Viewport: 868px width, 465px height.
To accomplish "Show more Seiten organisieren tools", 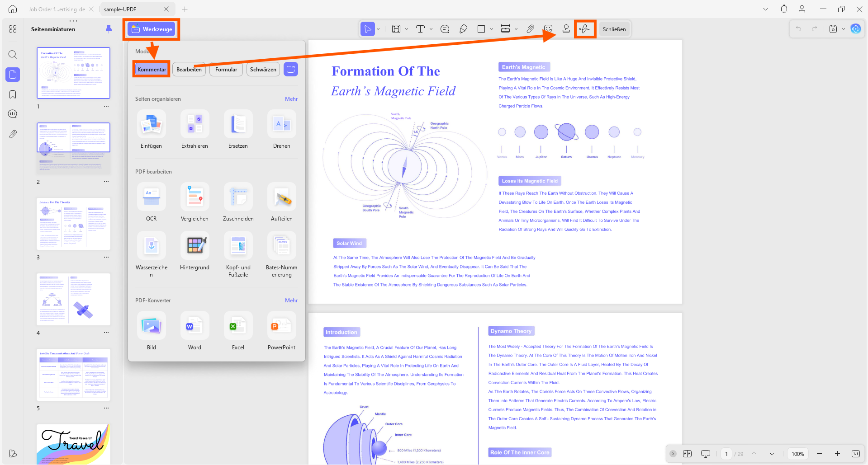I will [291, 99].
